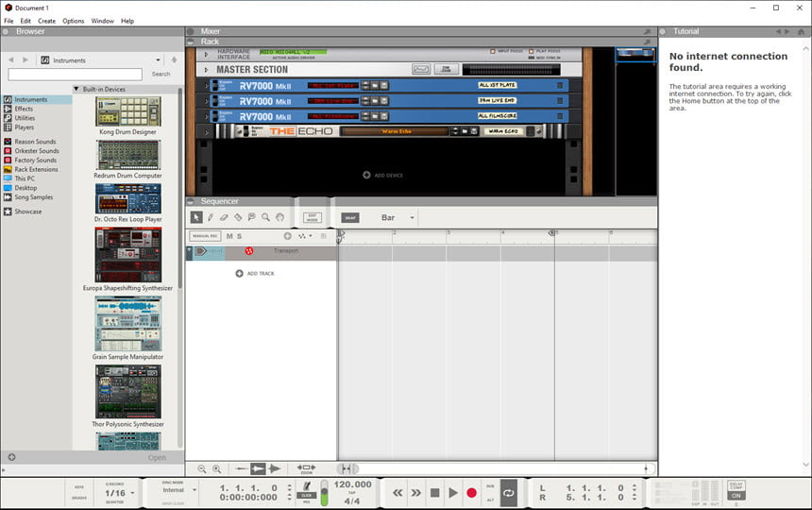Unfold The Echo device in rack
Viewport: 812px width, 510px height.
pos(206,132)
